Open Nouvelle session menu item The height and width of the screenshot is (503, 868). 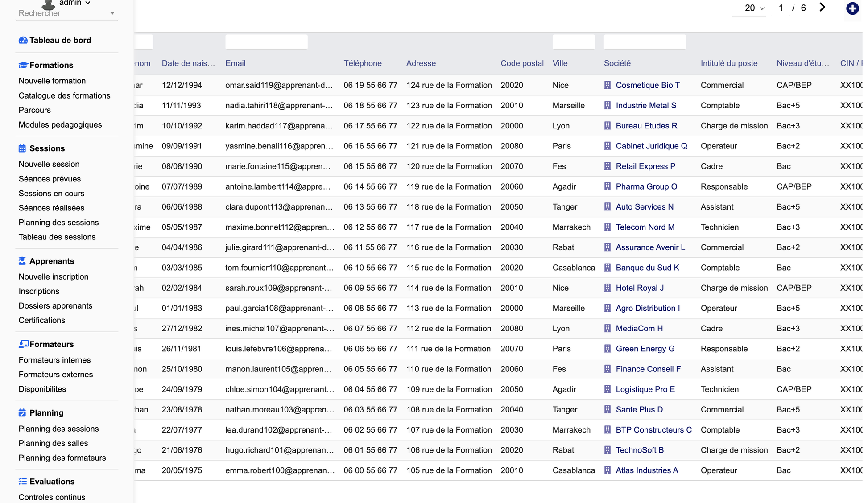pyautogui.click(x=49, y=164)
